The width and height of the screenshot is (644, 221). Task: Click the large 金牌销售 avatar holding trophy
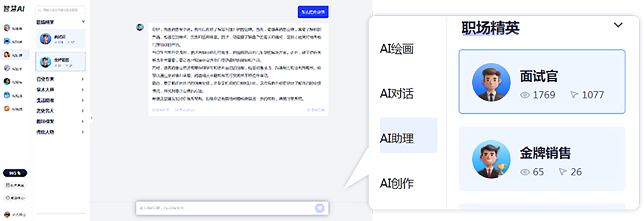(x=491, y=159)
